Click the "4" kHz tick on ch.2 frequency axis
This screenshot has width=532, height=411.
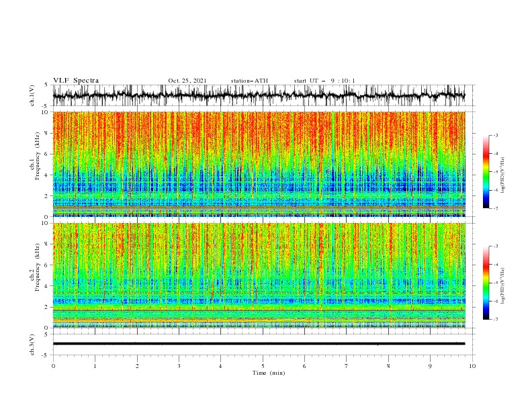pos(46,286)
